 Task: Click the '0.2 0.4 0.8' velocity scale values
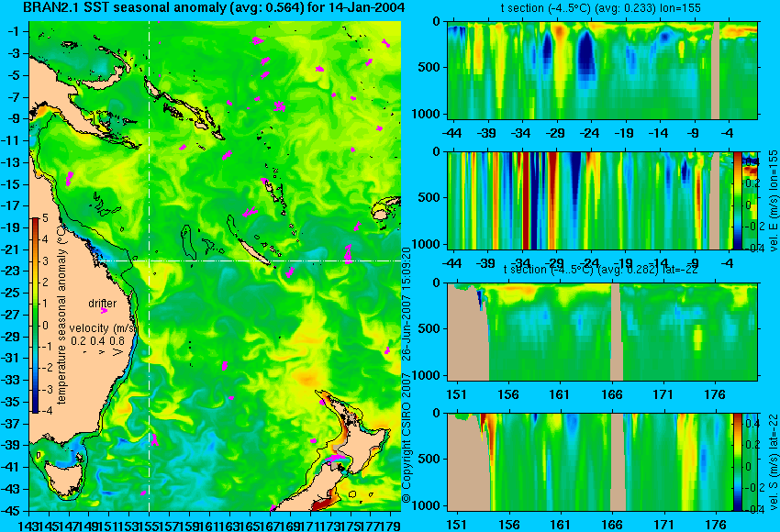tap(97, 340)
